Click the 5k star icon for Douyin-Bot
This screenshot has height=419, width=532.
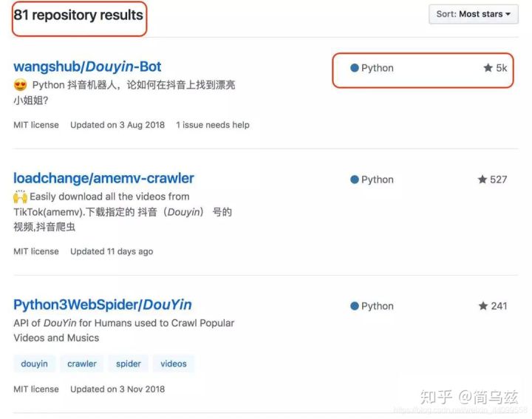(x=488, y=68)
